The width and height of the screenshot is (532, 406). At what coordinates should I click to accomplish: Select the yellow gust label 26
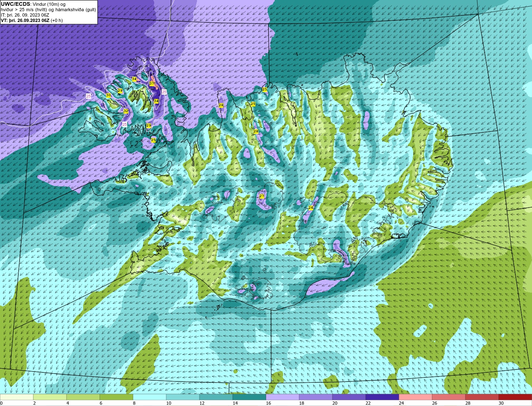tap(311, 207)
